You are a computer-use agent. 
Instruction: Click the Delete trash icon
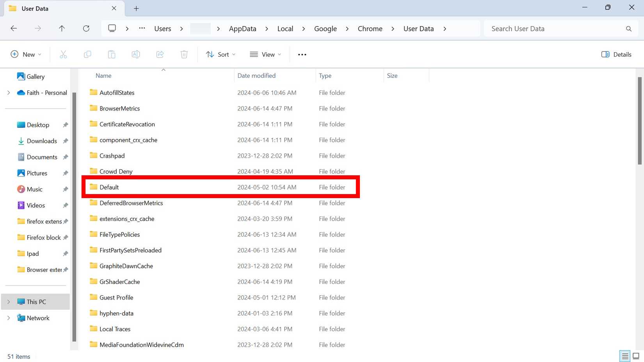coord(184,54)
